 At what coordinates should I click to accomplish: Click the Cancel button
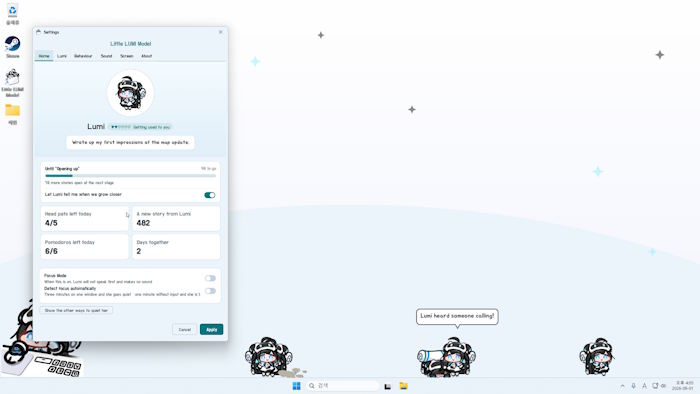coord(185,329)
